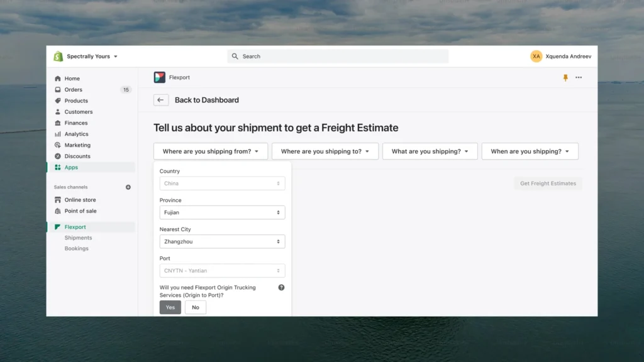Select No for Origin Trucking Services
Viewport: 644px width, 362px height.
[x=195, y=307]
